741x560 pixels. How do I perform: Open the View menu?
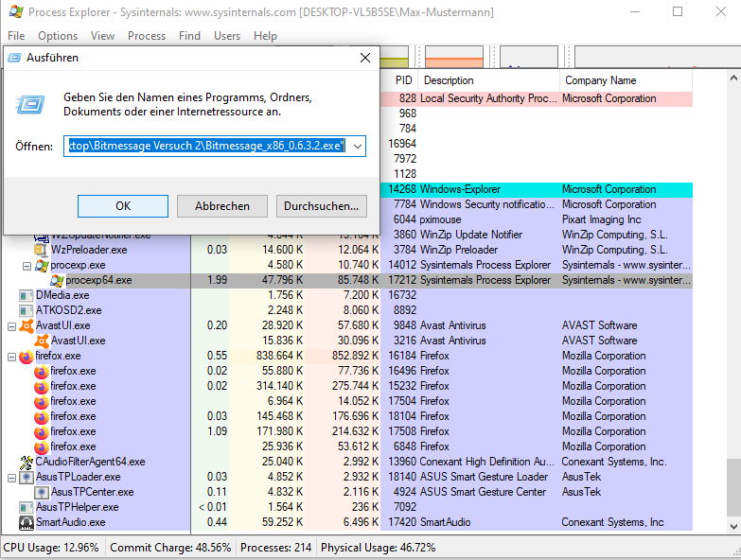tap(102, 36)
